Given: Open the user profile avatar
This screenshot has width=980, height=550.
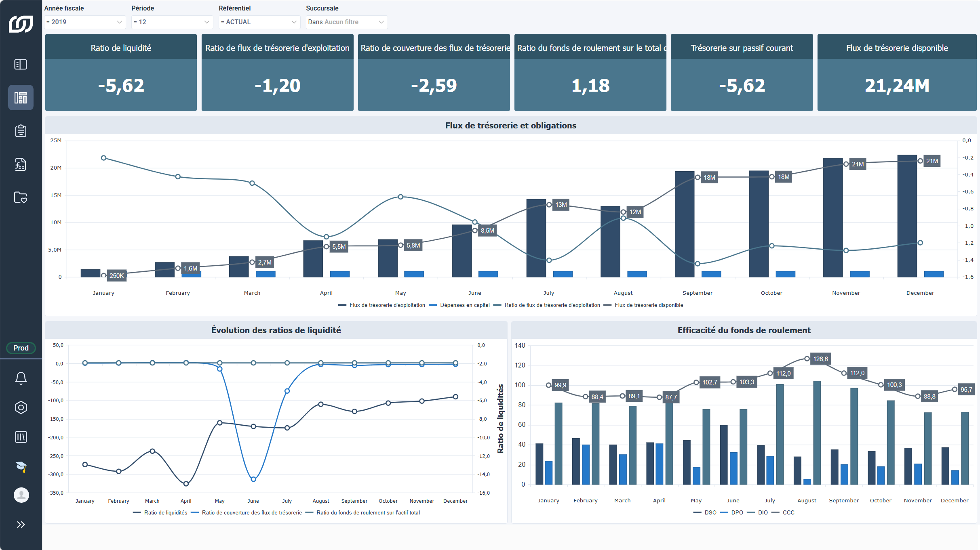Looking at the screenshot, I should 21,495.
